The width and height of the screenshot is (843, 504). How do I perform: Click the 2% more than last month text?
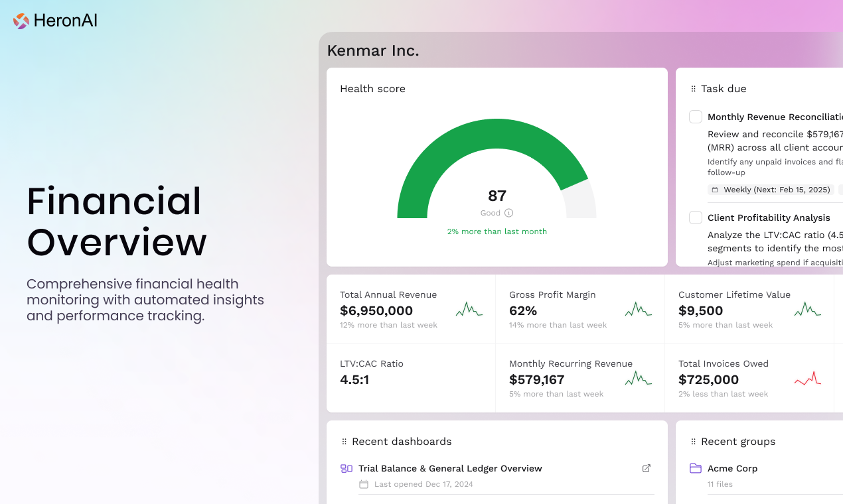click(x=497, y=231)
